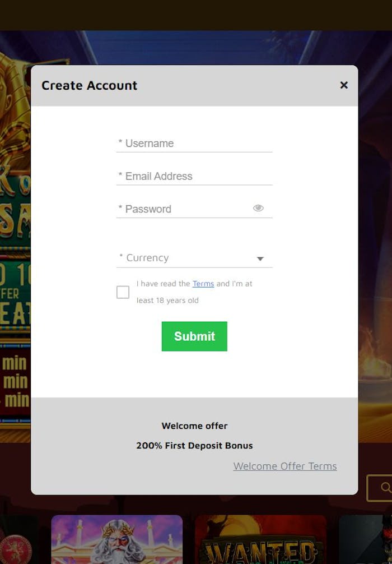Click the Currency dropdown arrow
This screenshot has width=392, height=564.
[260, 258]
